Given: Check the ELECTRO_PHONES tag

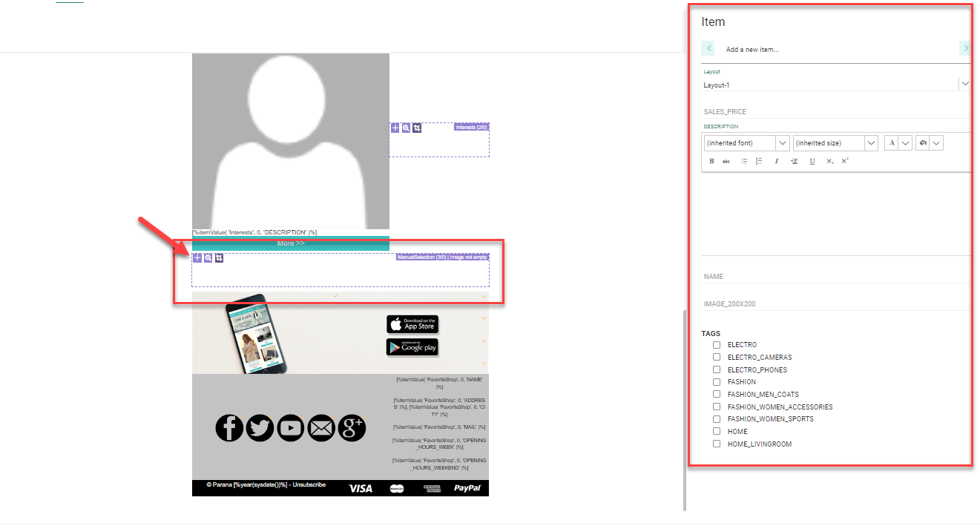Looking at the screenshot, I should 717,369.
